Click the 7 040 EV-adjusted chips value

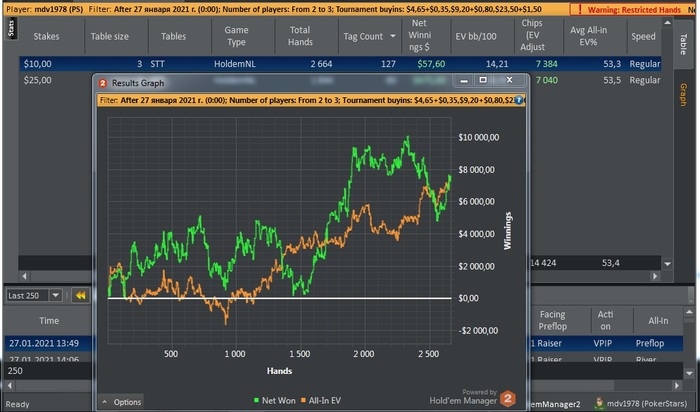coord(547,80)
